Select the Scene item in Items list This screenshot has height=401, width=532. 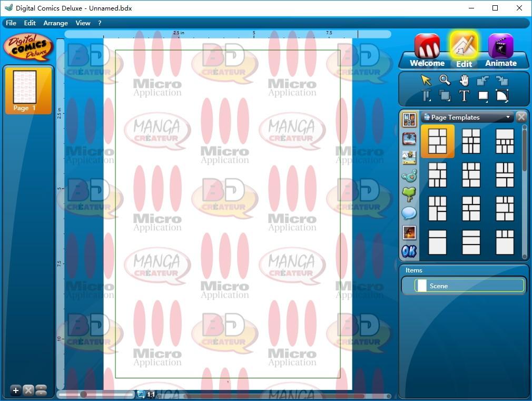click(x=469, y=286)
